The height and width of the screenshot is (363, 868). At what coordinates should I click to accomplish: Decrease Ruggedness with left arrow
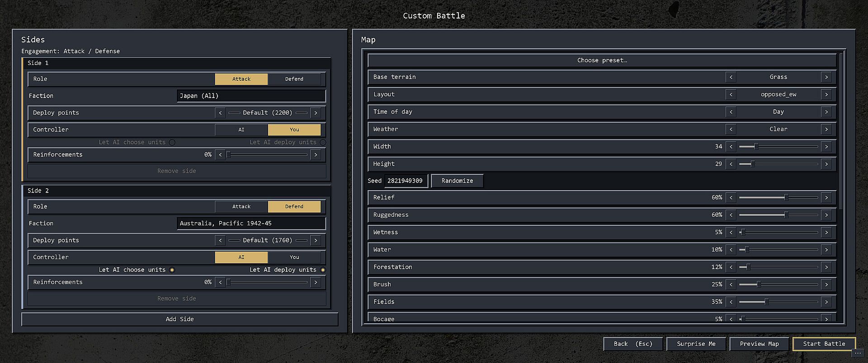point(731,215)
